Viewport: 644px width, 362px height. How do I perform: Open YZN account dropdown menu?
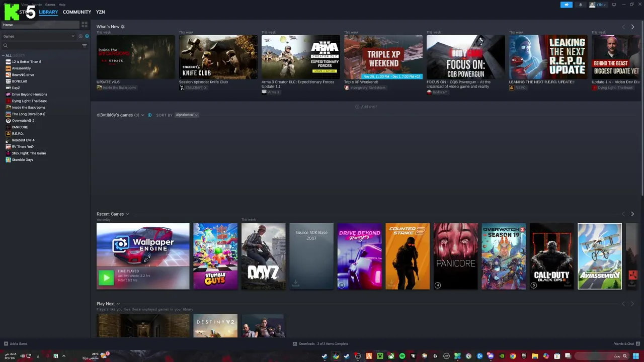599,5
